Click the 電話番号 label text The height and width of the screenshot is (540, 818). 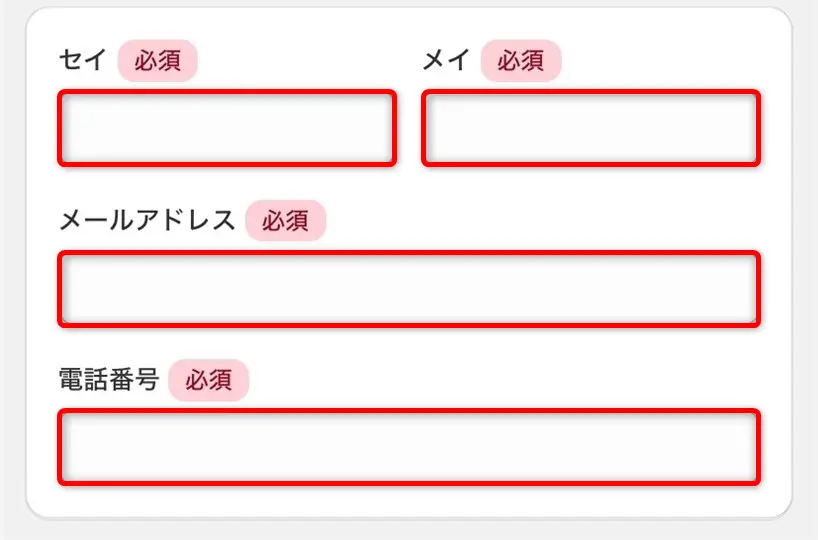coord(109,380)
